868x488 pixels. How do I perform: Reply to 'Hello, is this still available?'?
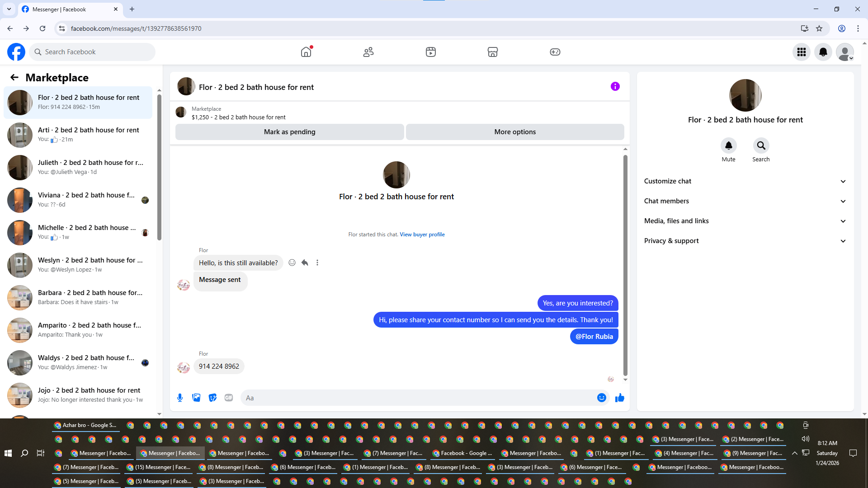[x=305, y=263]
